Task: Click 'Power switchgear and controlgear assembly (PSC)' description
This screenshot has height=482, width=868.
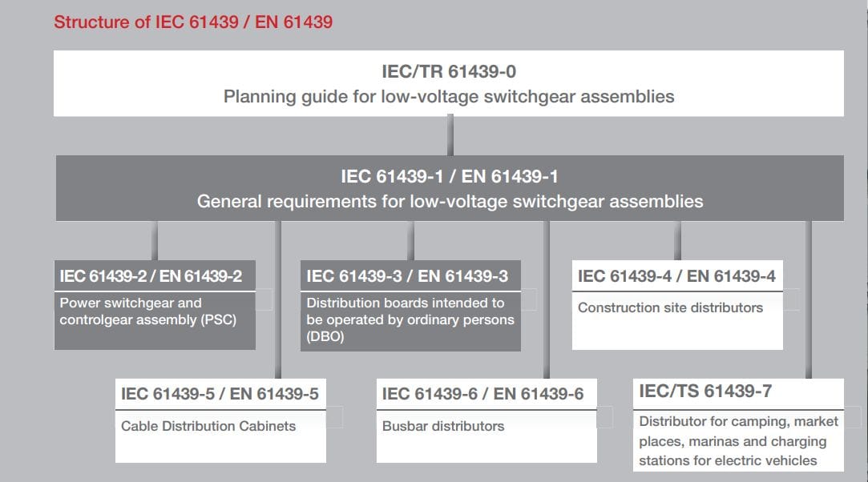Action: (148, 311)
